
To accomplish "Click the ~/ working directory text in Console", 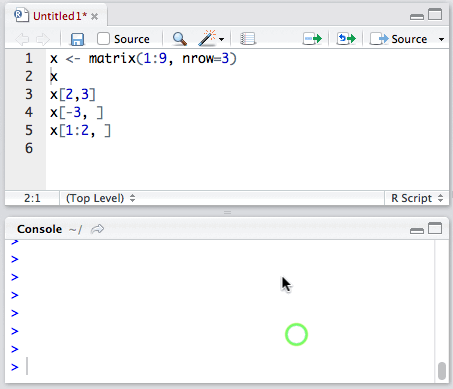I will 75,230.
